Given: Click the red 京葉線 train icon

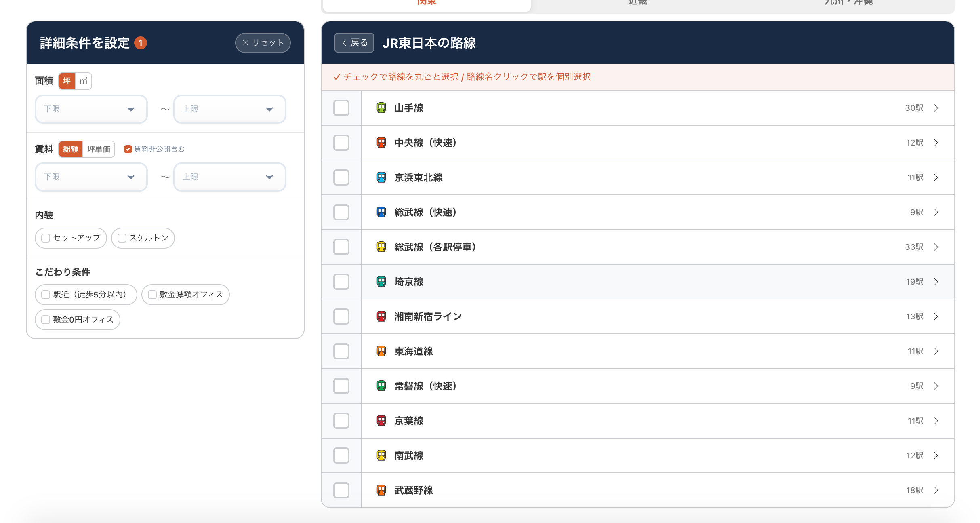Looking at the screenshot, I should click(x=381, y=421).
